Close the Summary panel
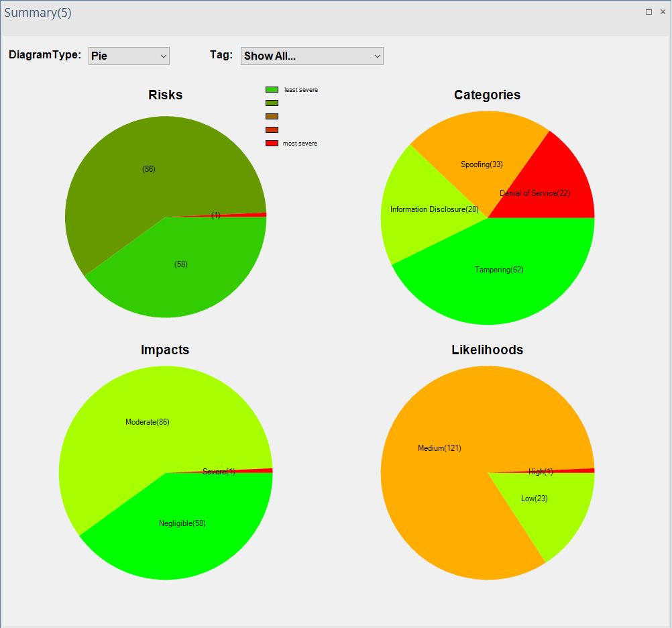Viewport: 672px width, 628px height. (663, 12)
